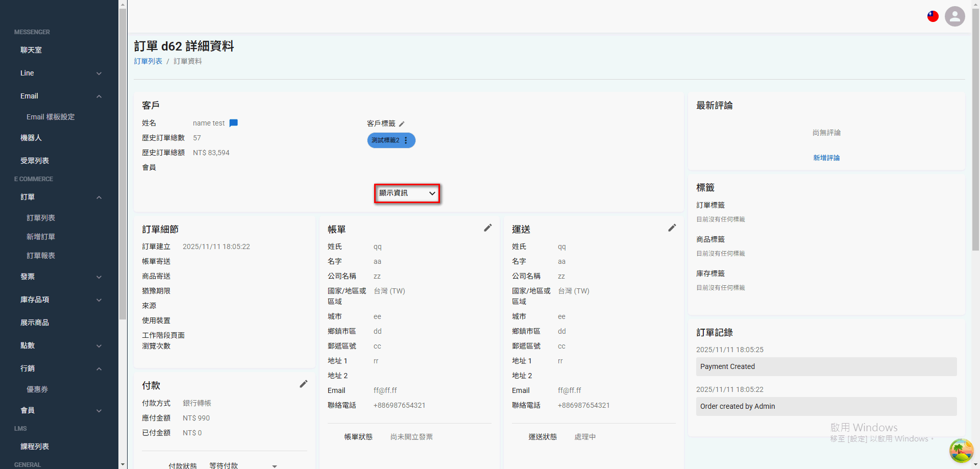Click the sidebar vertical scrollbar
This screenshot has height=469, width=980.
point(122,163)
